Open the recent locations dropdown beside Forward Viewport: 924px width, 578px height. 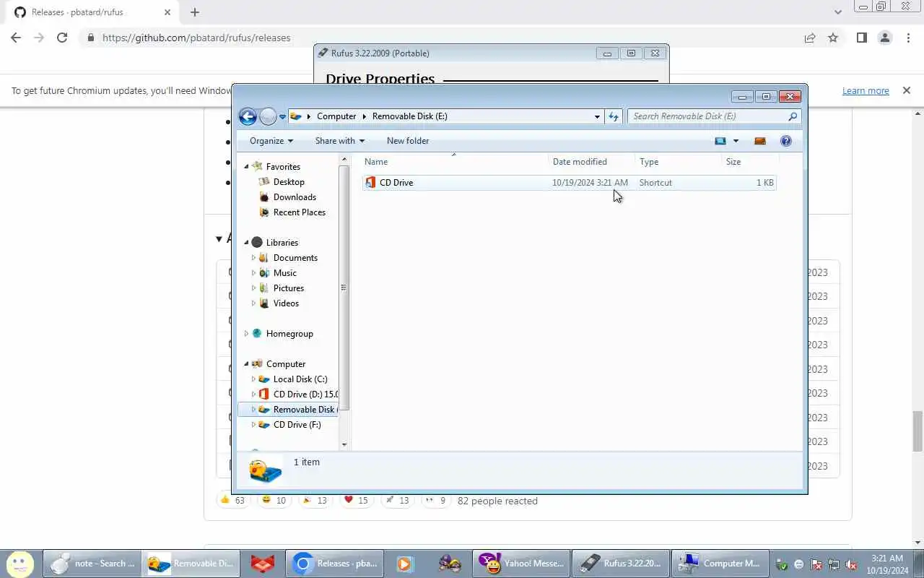[282, 116]
